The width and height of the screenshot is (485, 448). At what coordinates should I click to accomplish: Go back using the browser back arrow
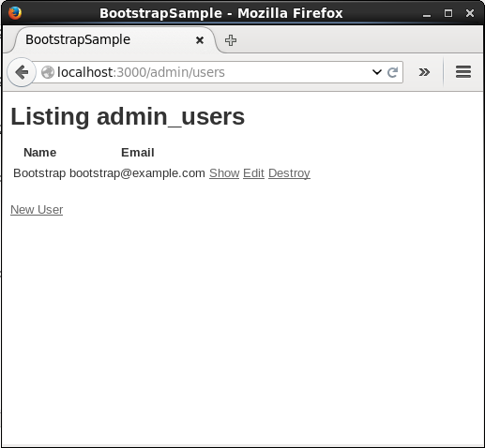(x=22, y=72)
